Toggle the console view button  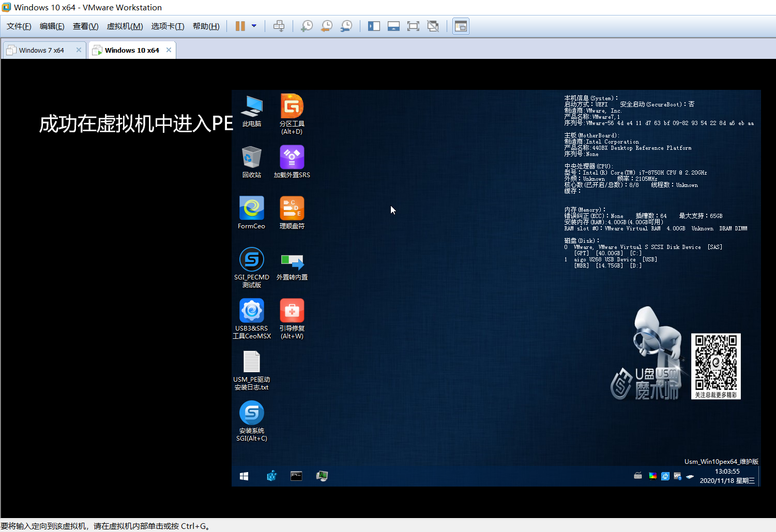click(x=461, y=26)
